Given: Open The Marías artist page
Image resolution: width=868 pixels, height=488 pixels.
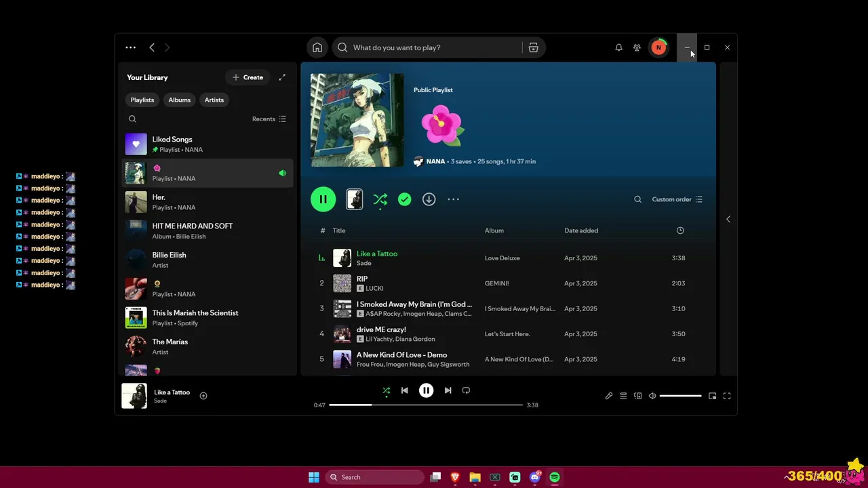Looking at the screenshot, I should coord(208,346).
